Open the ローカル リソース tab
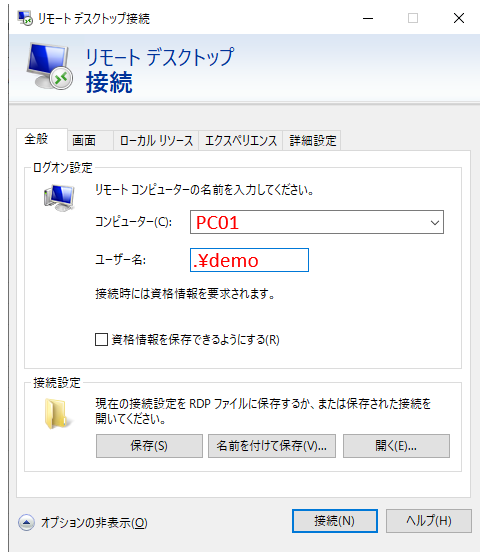This screenshot has width=487, height=559. click(156, 140)
